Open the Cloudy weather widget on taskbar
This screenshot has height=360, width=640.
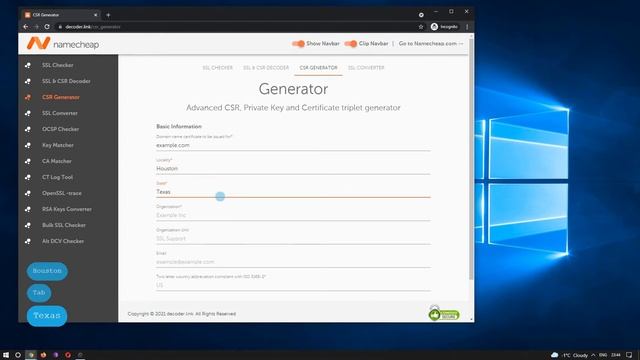(x=569, y=355)
